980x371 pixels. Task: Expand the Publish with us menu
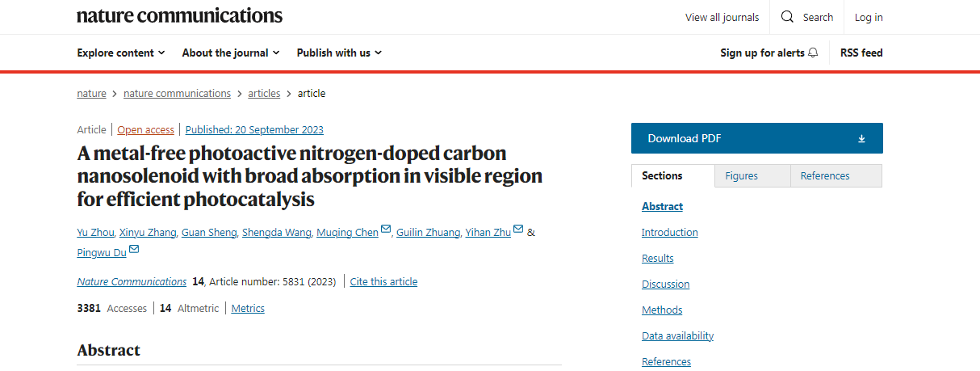tap(339, 53)
